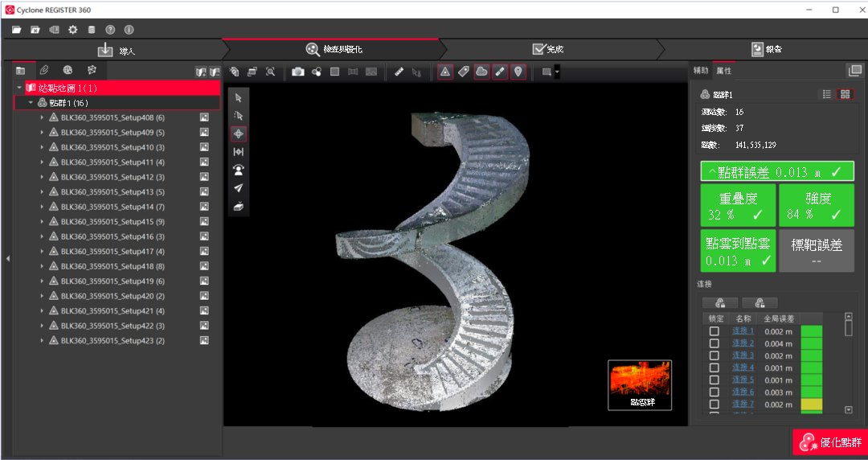The height and width of the screenshot is (460, 868).
Task: Click the color circles rendering icon
Action: click(x=317, y=72)
